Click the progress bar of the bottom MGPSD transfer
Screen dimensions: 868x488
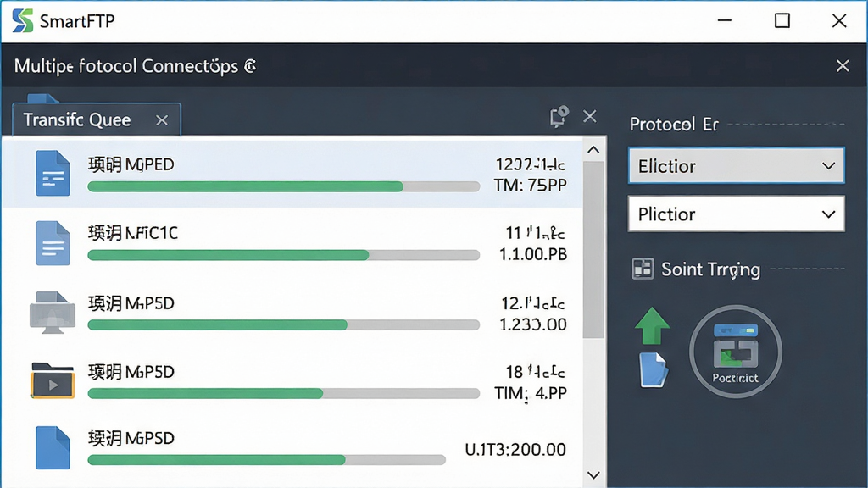coord(266,460)
